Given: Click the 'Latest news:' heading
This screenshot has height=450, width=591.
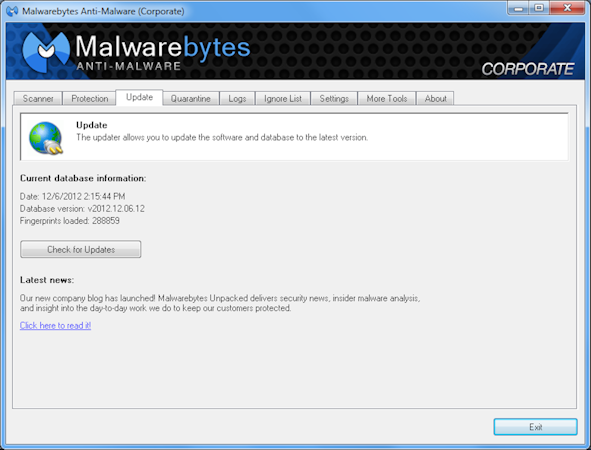Looking at the screenshot, I should [47, 280].
